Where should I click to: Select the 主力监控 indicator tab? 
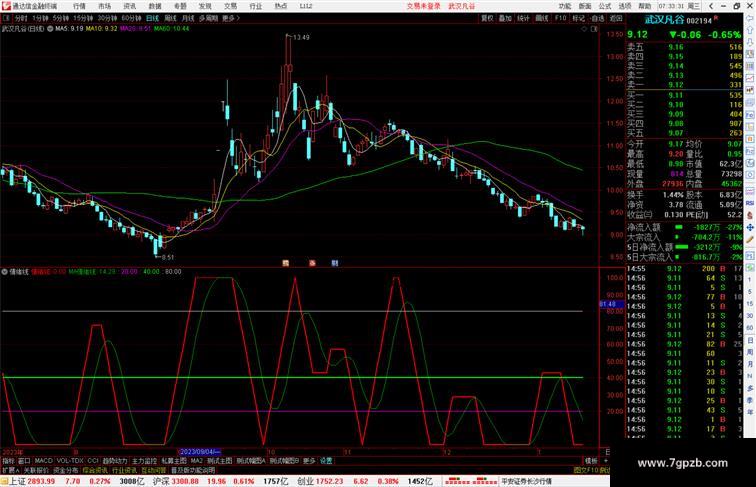pyautogui.click(x=144, y=461)
